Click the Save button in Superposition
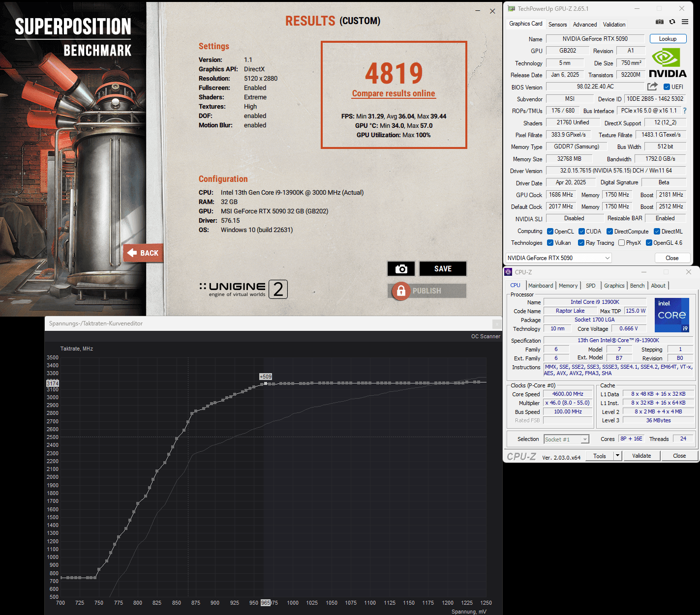The width and height of the screenshot is (700, 615). (x=443, y=269)
